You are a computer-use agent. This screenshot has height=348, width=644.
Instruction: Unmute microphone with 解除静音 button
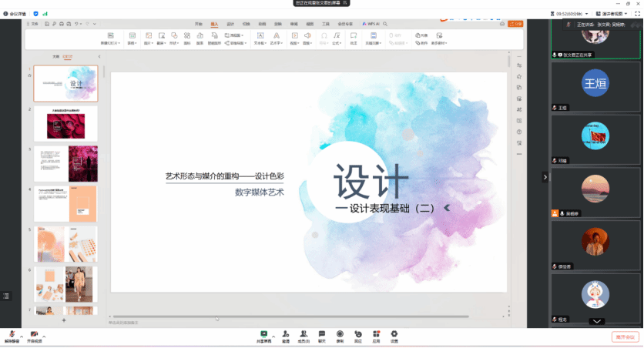coord(12,336)
